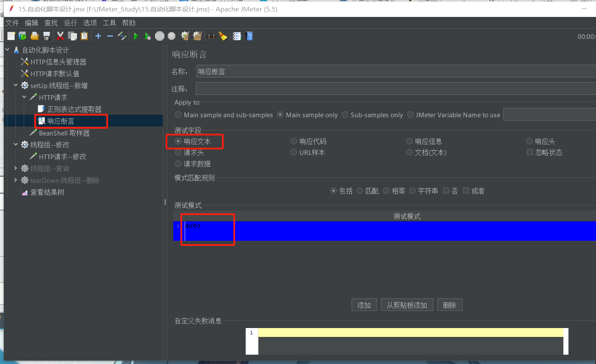
Task: Select 相等 matching rule radio
Action: [386, 191]
